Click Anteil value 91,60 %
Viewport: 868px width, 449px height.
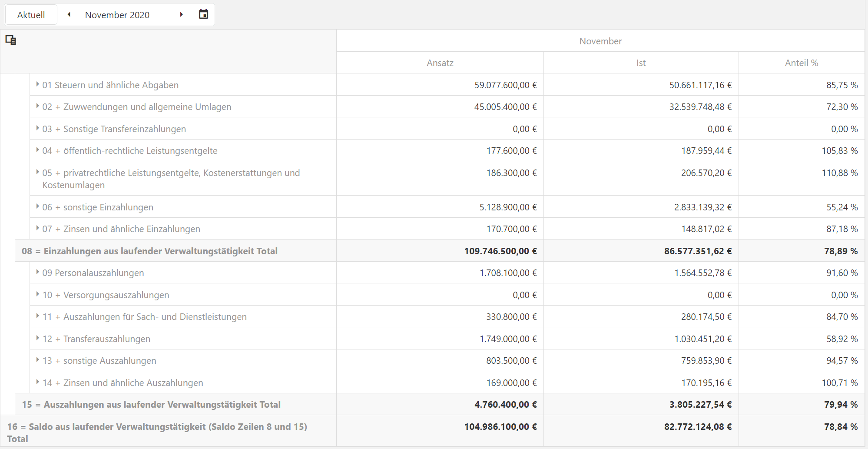(x=842, y=273)
